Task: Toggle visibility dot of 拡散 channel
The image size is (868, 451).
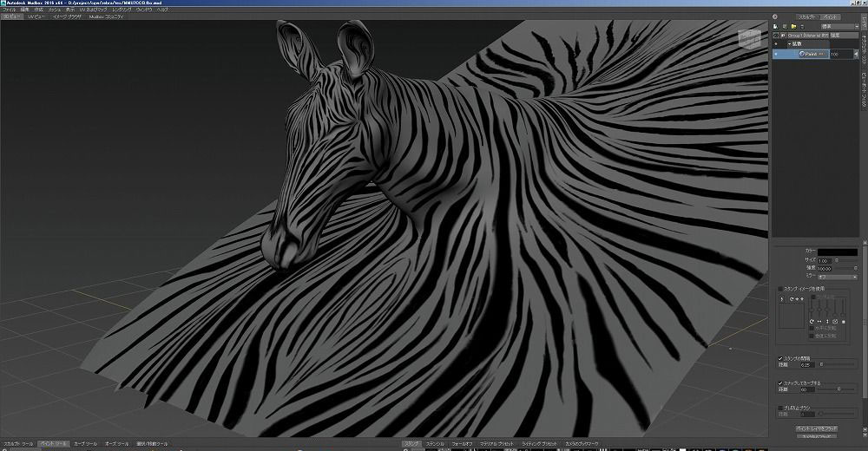Action: tap(775, 43)
